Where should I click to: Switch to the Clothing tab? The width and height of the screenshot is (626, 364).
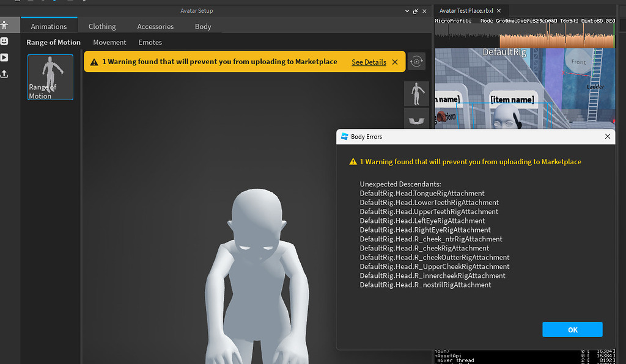(102, 26)
